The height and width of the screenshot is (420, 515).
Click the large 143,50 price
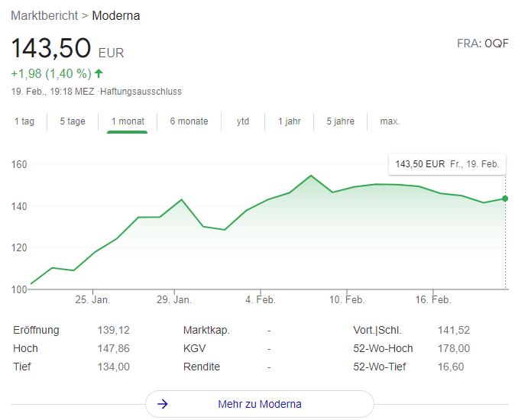pyautogui.click(x=51, y=48)
